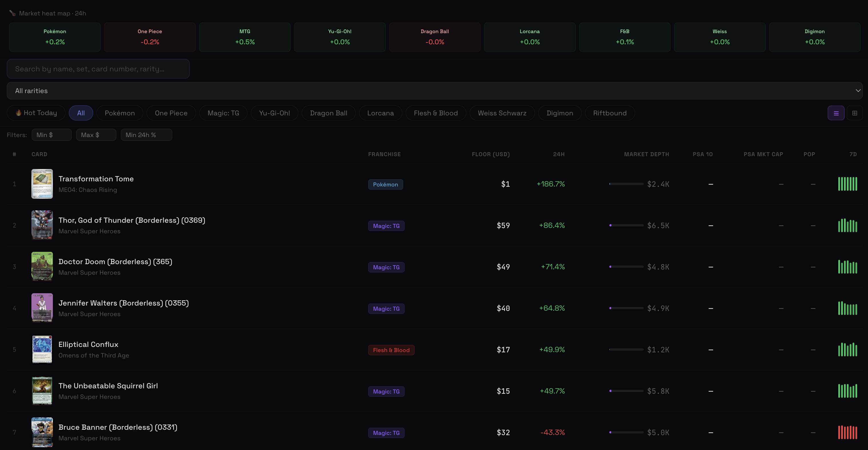
Task: Select the Flesh & Blood tab
Action: (436, 113)
